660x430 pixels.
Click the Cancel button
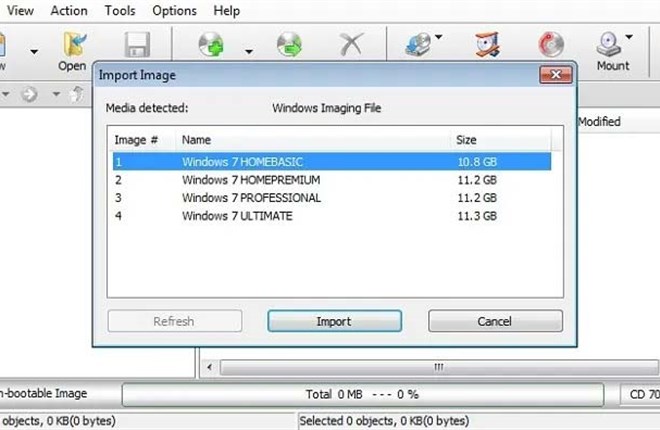pos(495,321)
